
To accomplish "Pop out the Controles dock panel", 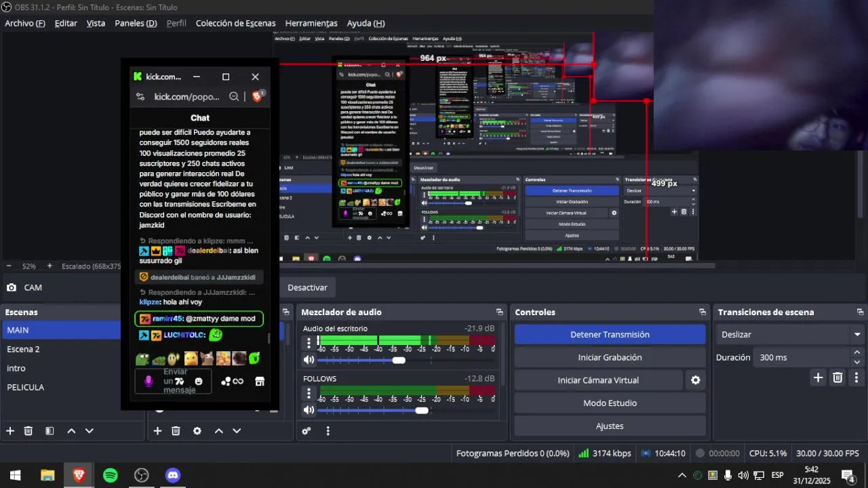I will pos(703,312).
